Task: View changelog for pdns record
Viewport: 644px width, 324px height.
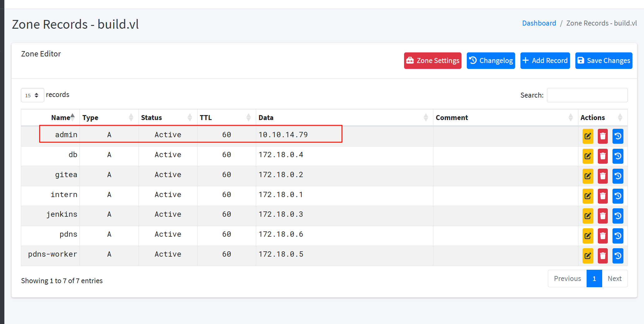Action: pyautogui.click(x=617, y=236)
